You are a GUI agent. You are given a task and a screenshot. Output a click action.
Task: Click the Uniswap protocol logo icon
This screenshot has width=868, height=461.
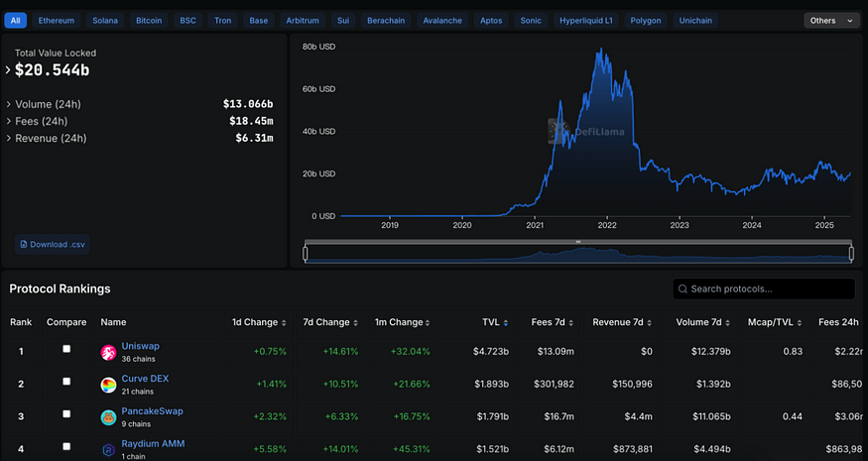108,353
